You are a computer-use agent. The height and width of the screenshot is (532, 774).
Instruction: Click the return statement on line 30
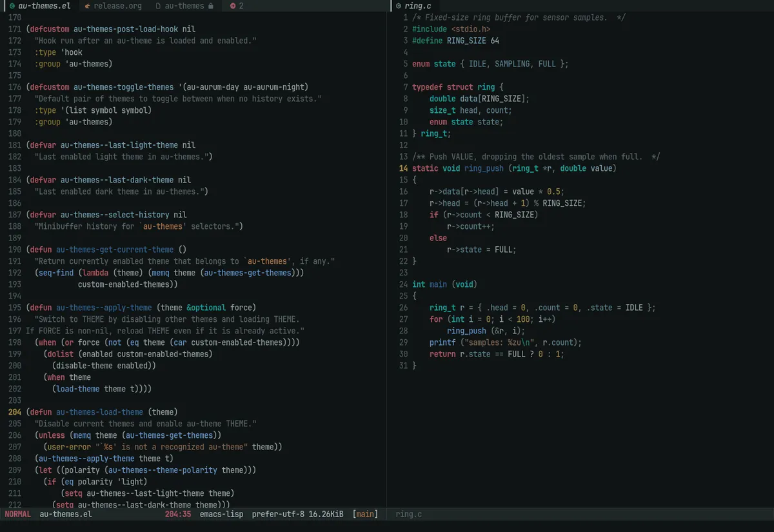pos(497,354)
